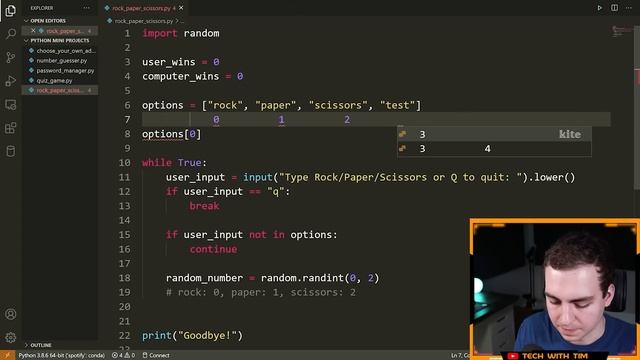Expand the Outline section
Screen dimensions: 640x360
point(41,345)
